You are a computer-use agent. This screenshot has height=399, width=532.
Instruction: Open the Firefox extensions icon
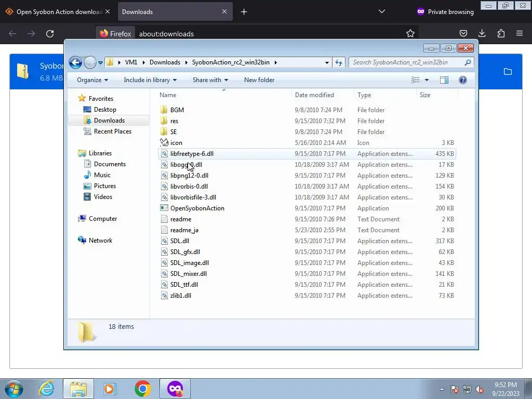pos(501,33)
